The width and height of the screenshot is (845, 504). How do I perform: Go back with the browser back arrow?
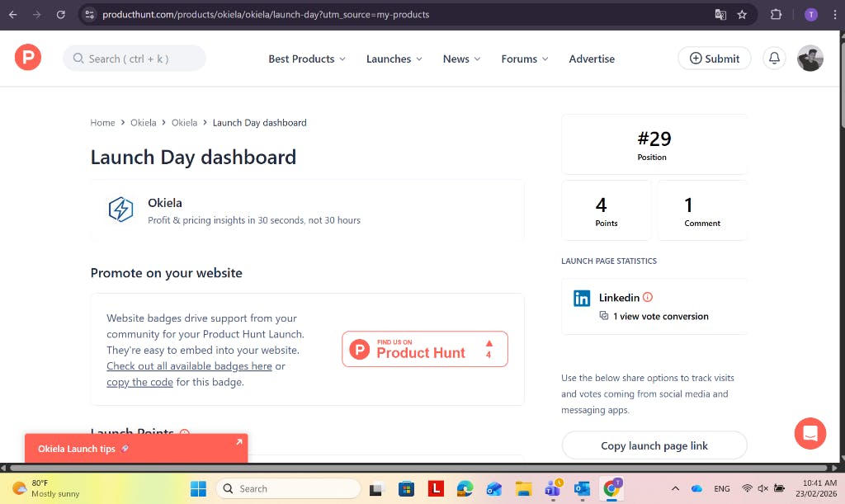[13, 15]
